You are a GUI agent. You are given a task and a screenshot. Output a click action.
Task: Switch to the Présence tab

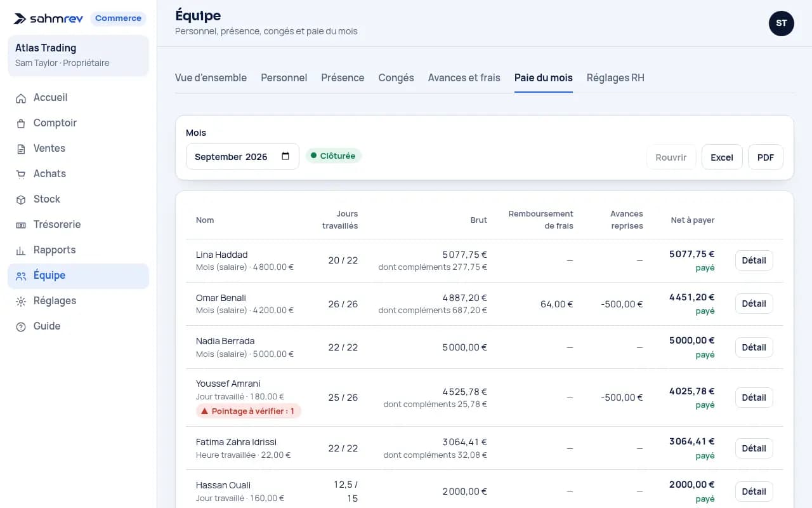343,77
